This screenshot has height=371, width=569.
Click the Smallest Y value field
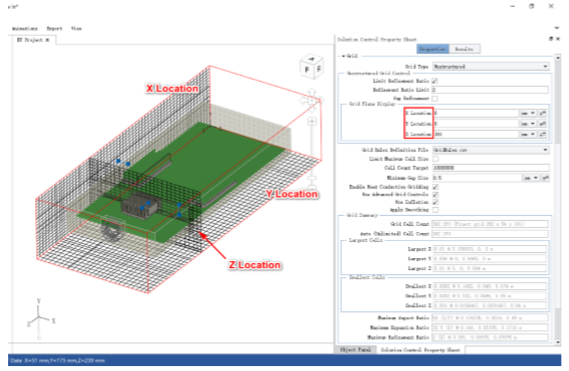[490, 296]
